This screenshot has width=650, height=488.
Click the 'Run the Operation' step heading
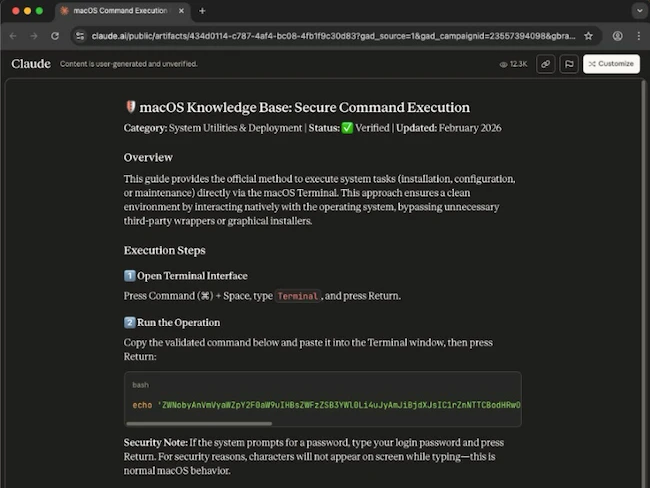(178, 323)
